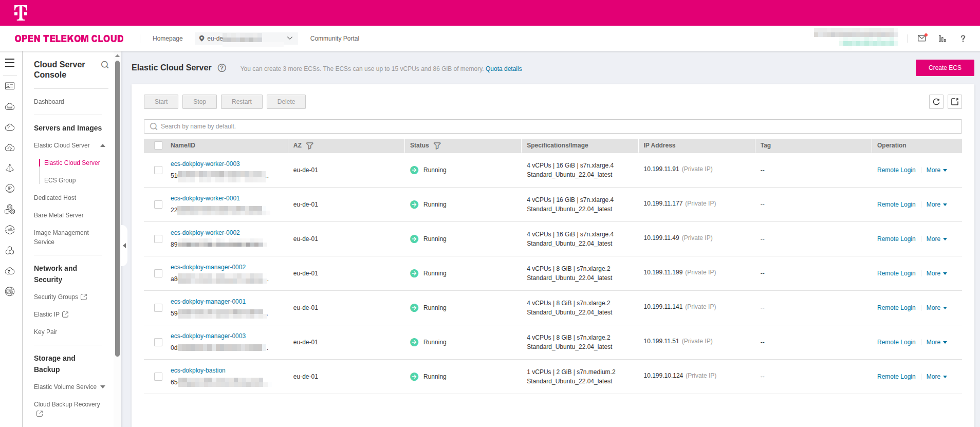Open the region selector dropdown
The height and width of the screenshot is (427, 980).
[246, 39]
